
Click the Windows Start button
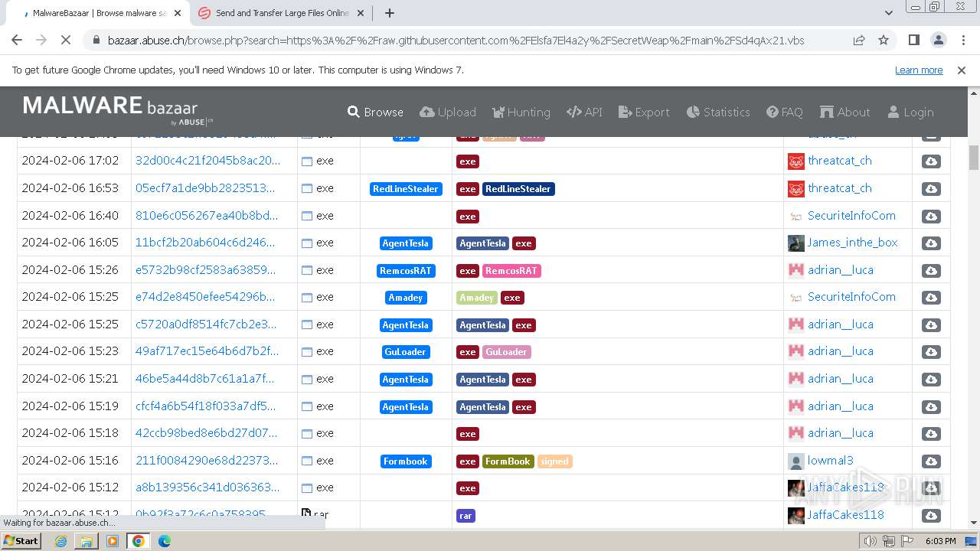coord(21,541)
